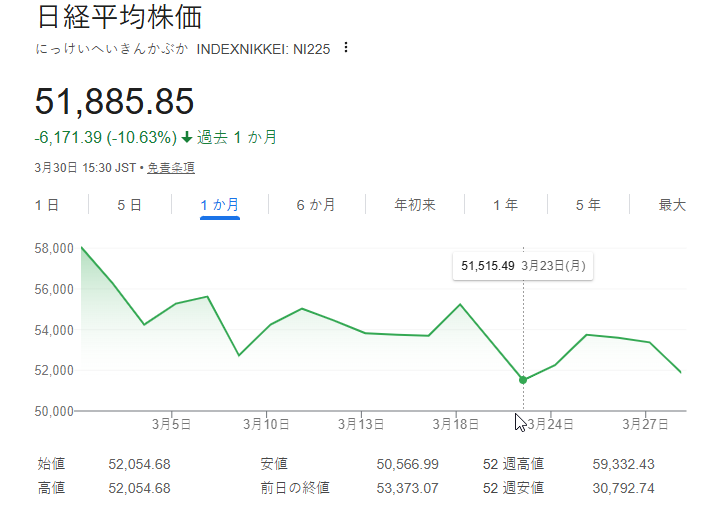Click the 3月10日 axis label

[x=266, y=424]
